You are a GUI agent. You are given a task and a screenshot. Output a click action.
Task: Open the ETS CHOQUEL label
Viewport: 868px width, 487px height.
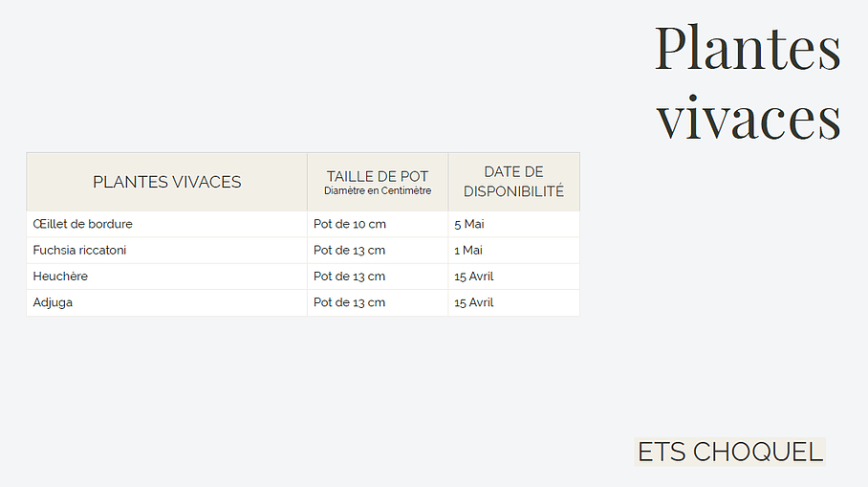730,452
